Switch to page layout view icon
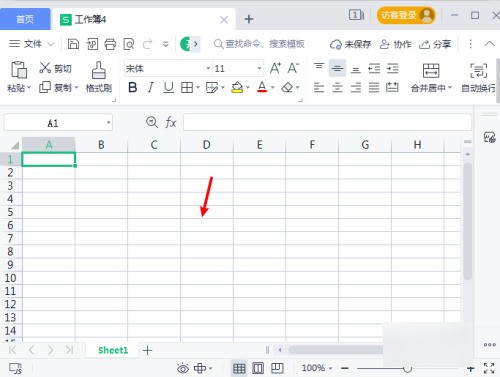This screenshot has width=500, height=377. 258,368
